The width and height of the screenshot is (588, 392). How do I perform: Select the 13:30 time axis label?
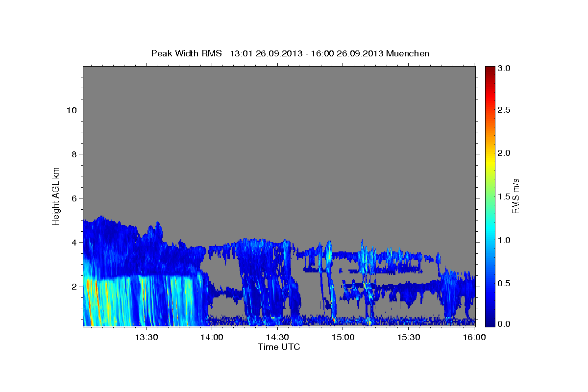click(x=146, y=337)
